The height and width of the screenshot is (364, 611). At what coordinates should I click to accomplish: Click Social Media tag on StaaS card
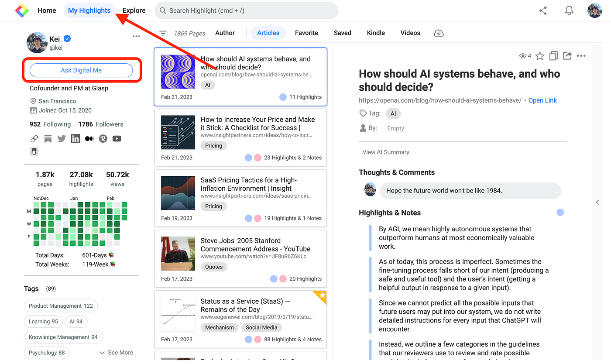coord(261,327)
